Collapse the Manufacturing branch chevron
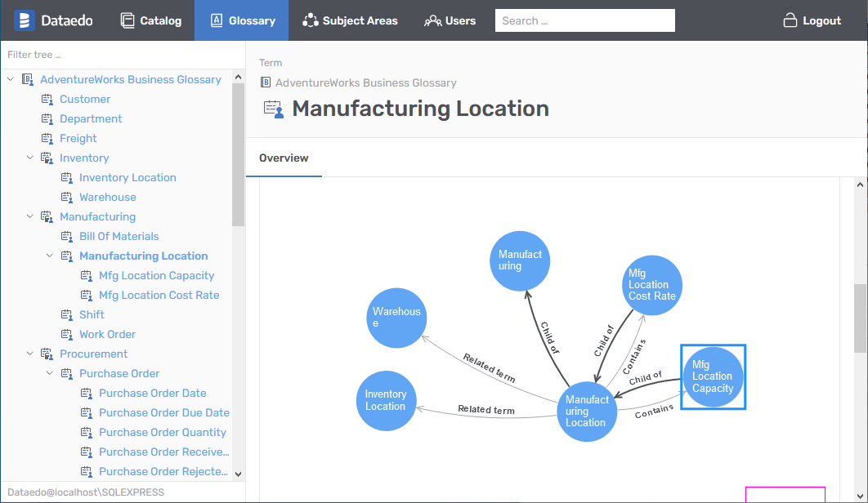The height and width of the screenshot is (503, 868). point(29,216)
